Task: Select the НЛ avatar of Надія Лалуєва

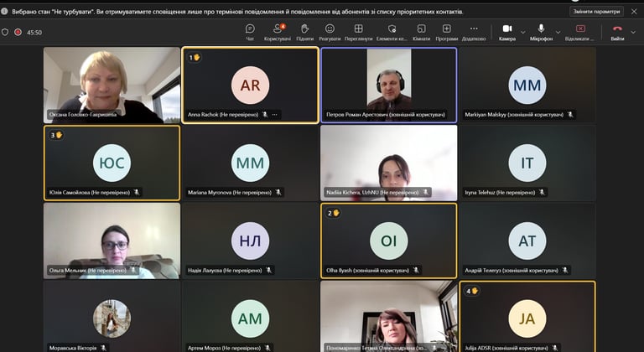Action: [x=250, y=241]
